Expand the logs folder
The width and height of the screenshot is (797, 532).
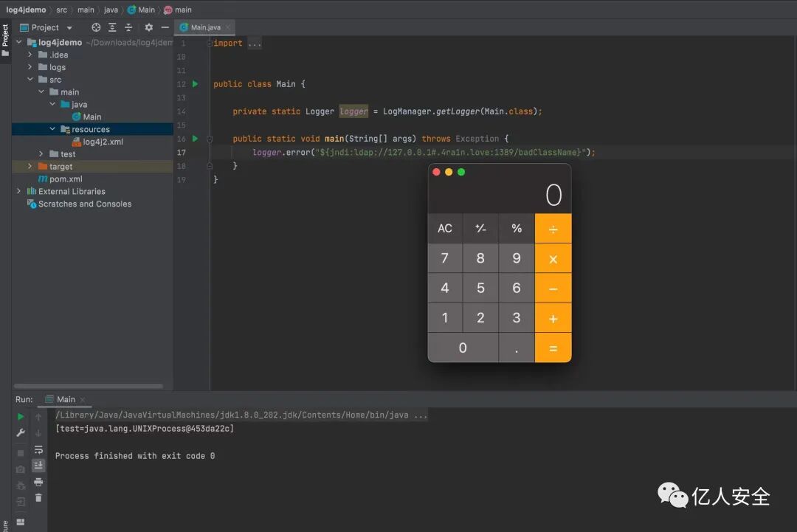pos(30,67)
